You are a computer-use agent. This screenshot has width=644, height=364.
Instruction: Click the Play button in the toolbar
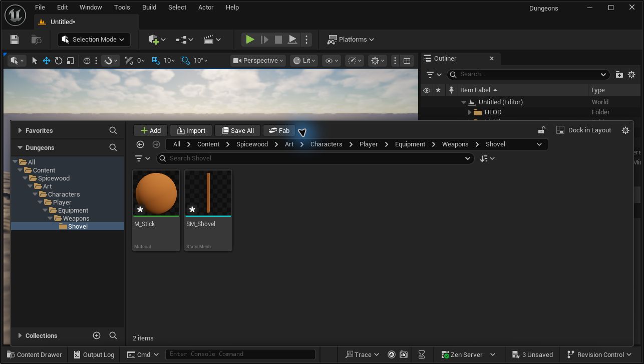tap(250, 40)
